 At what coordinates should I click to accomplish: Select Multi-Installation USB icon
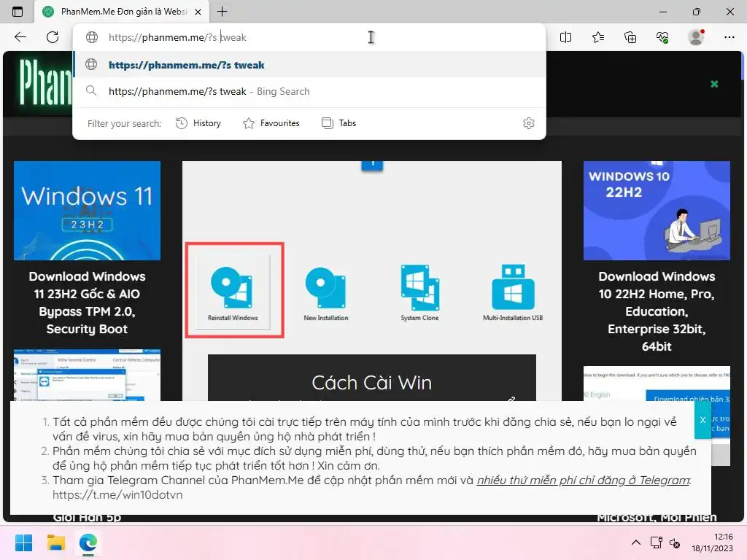tap(513, 293)
